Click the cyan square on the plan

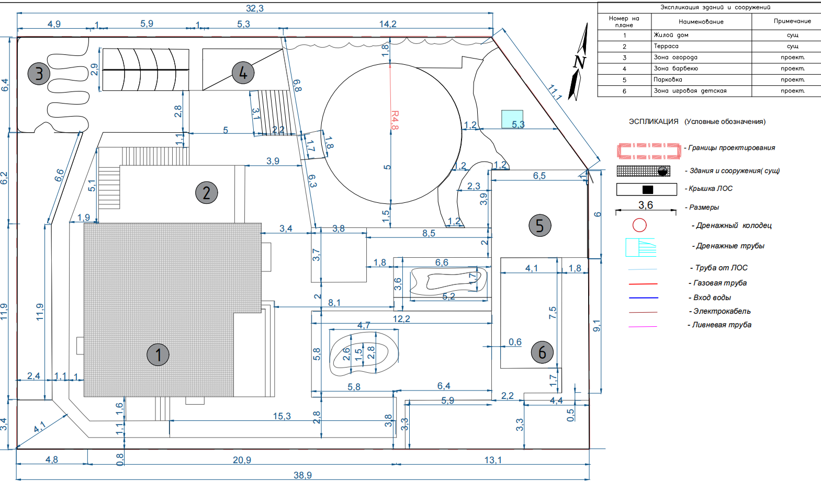tap(512, 119)
